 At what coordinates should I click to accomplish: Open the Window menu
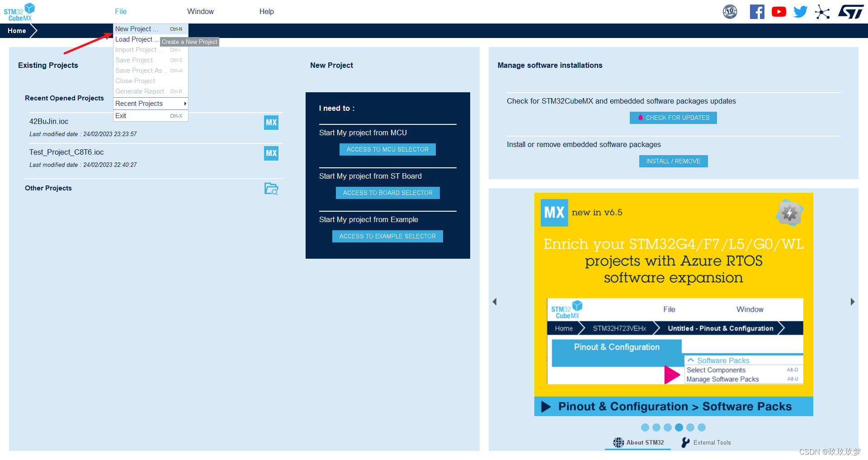[x=201, y=12]
